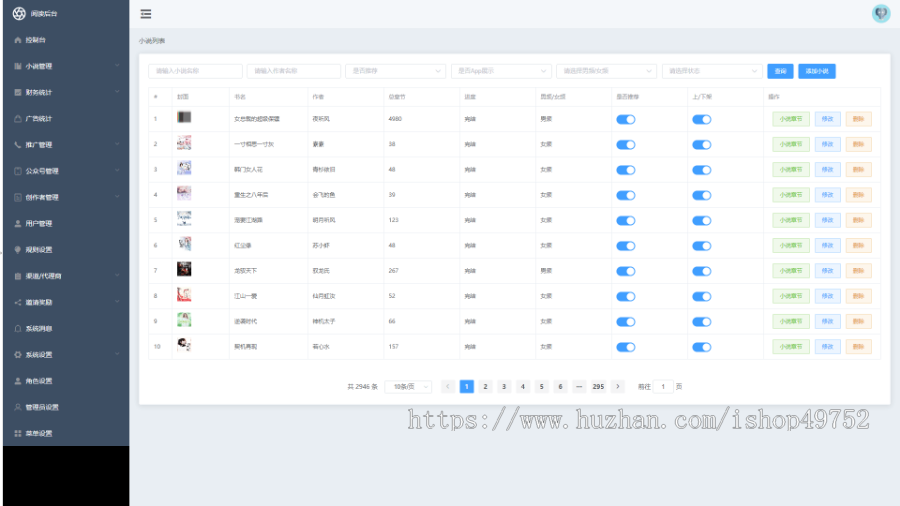Open the cover thumbnail in row 2

point(184,143)
